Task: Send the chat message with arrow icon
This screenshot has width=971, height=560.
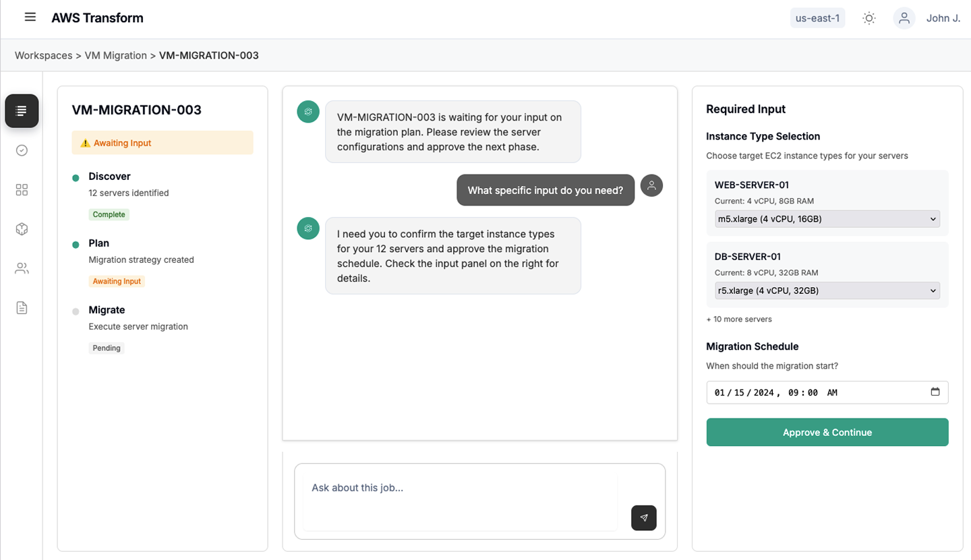Action: click(x=644, y=518)
